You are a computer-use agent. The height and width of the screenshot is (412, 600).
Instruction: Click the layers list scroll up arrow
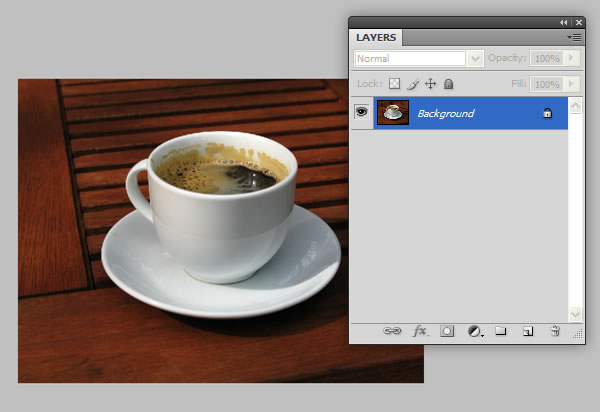pos(575,106)
